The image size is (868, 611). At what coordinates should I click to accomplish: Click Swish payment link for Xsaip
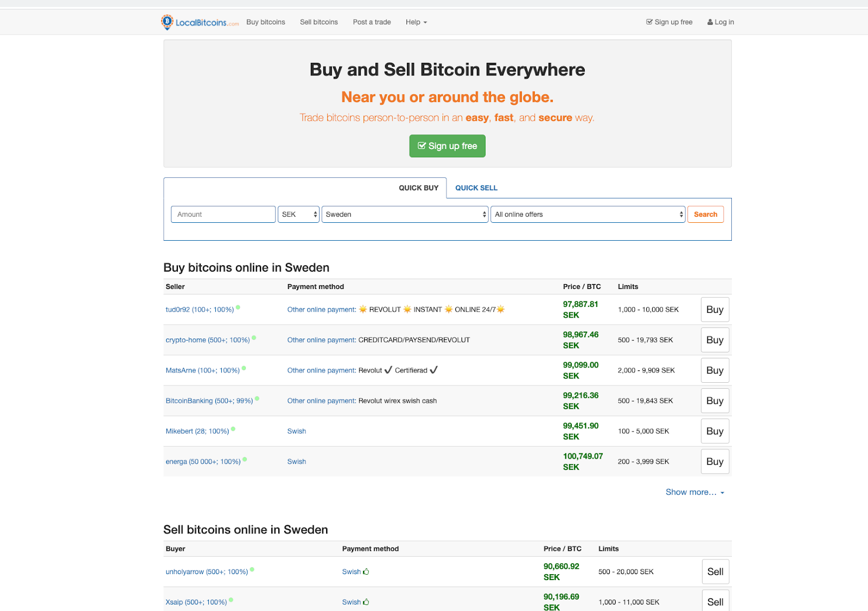pos(352,602)
